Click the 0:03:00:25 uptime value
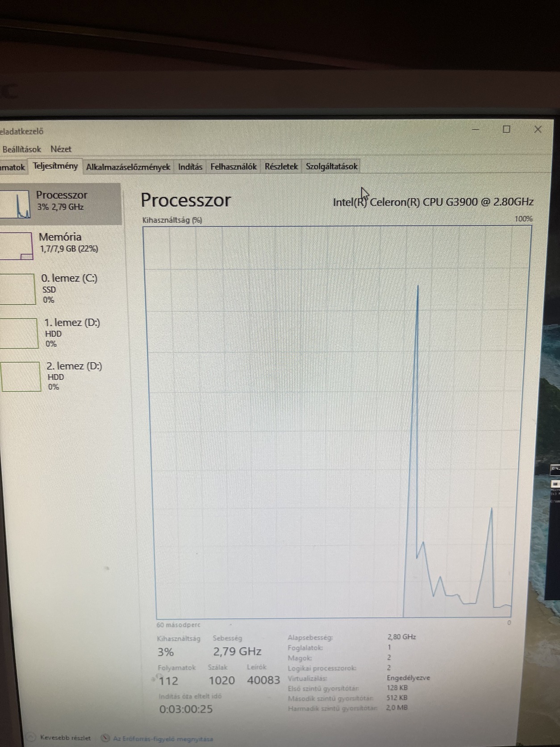Image resolution: width=560 pixels, height=747 pixels. pyautogui.click(x=186, y=709)
